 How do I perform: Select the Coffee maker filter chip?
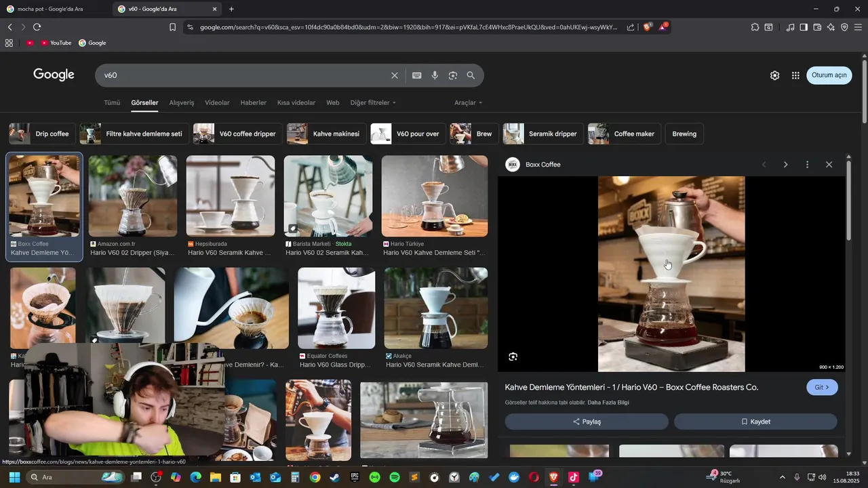pos(625,134)
